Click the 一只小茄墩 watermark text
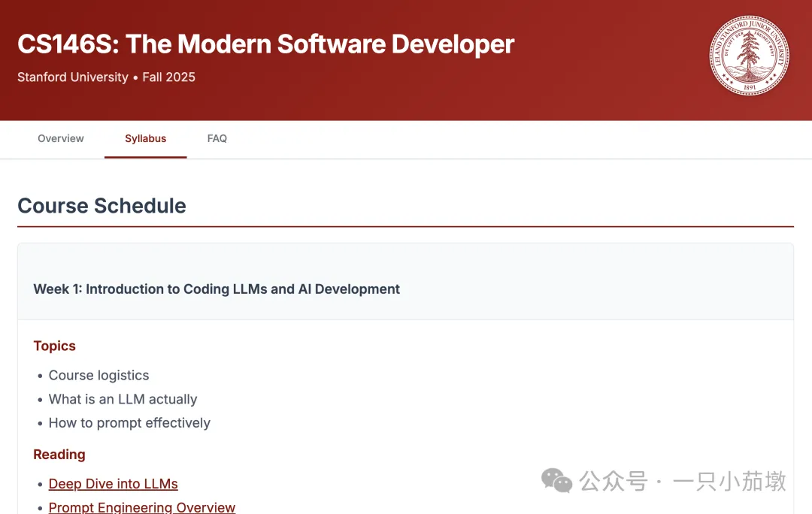Screen dimensions: 812x514 729,481
